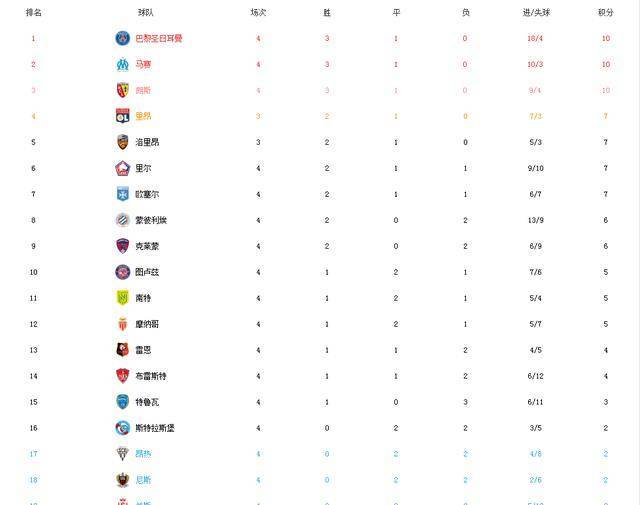The image size is (640, 505).
Task: Open the 尼斯 team link
Action: (x=143, y=480)
